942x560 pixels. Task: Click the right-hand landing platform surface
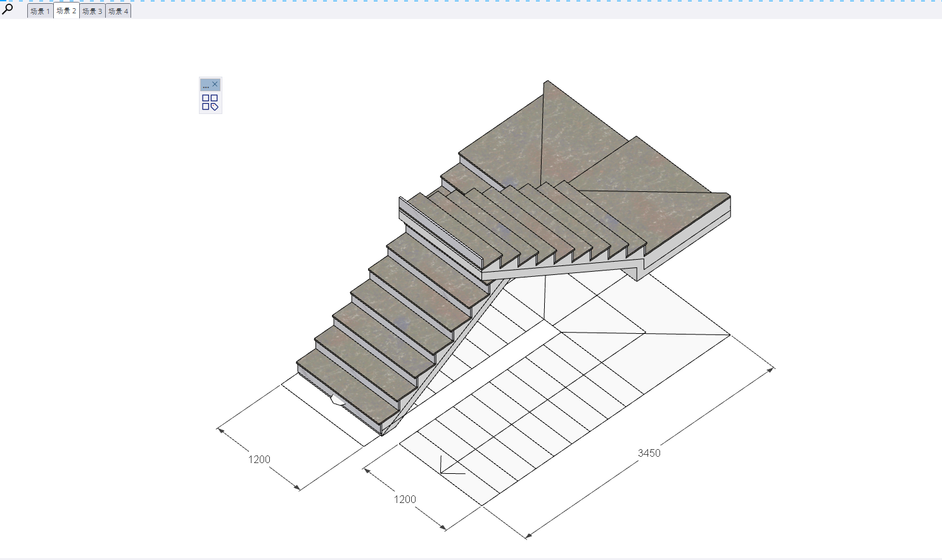pos(659,203)
